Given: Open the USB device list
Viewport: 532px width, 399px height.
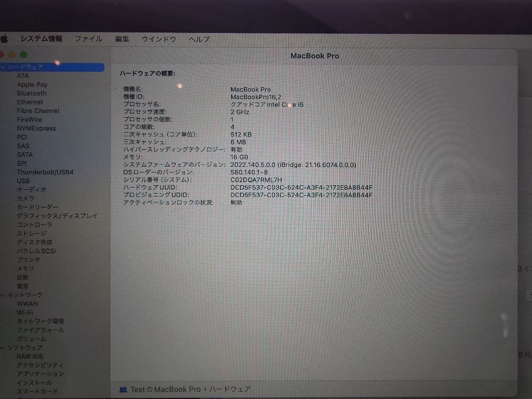Looking at the screenshot, I should pos(23,181).
